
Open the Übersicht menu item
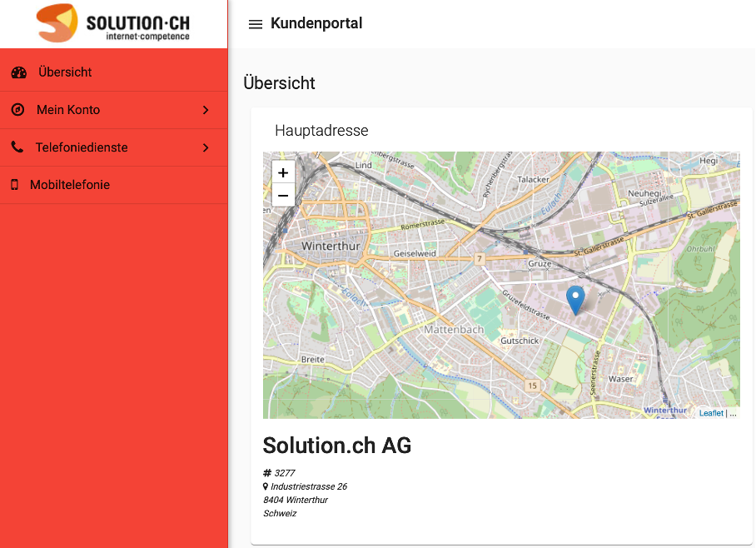65,72
